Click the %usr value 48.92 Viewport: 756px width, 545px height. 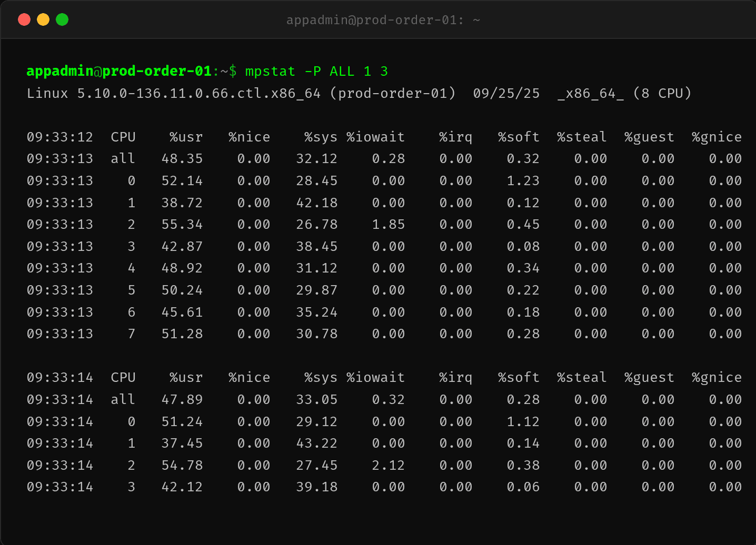point(182,268)
